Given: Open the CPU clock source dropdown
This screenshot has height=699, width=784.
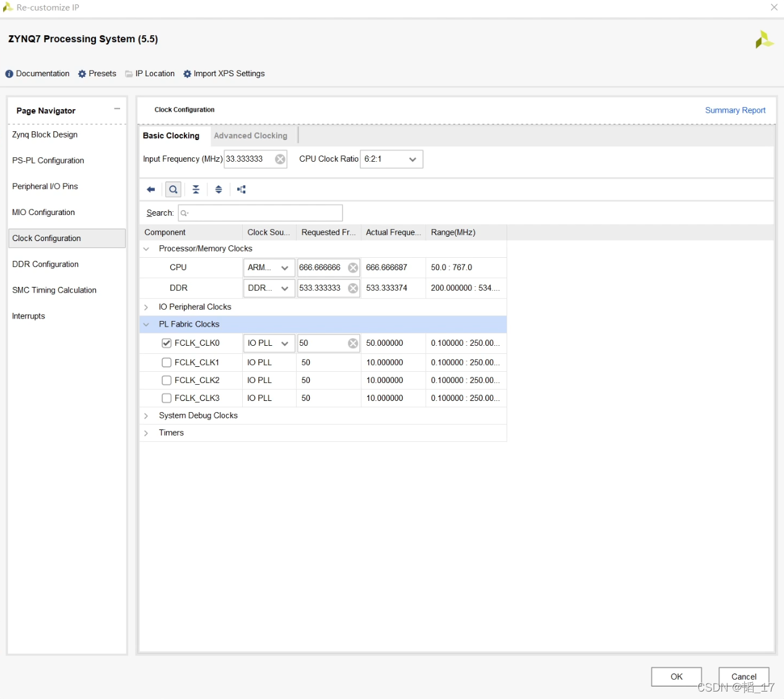Looking at the screenshot, I should point(269,268).
